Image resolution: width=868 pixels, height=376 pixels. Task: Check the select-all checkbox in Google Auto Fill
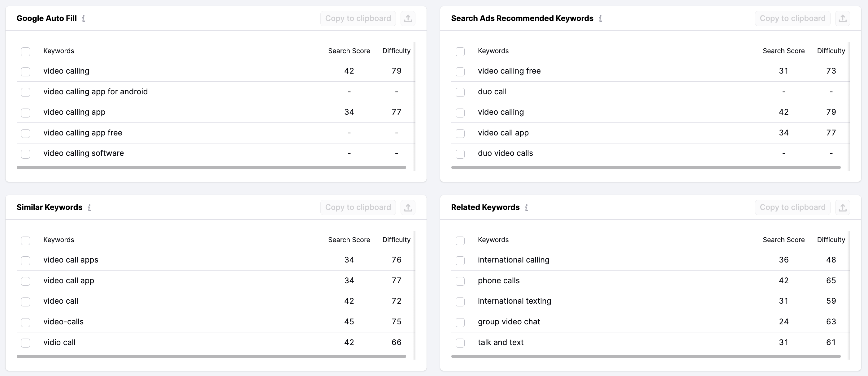tap(26, 52)
